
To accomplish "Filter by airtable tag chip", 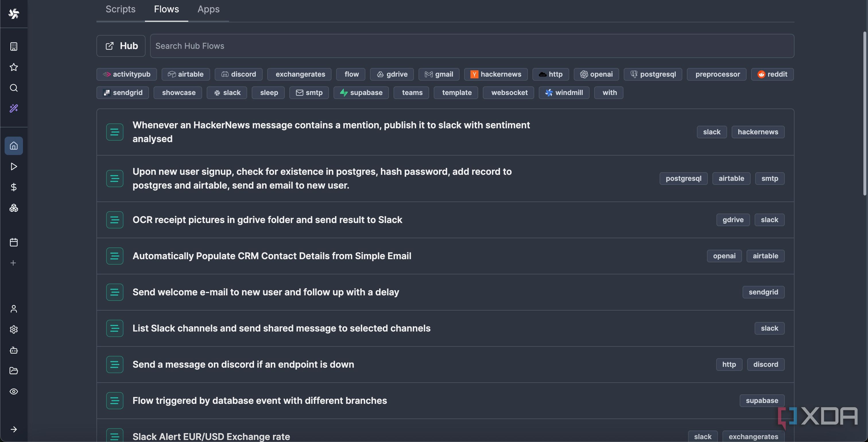I will 186,74.
